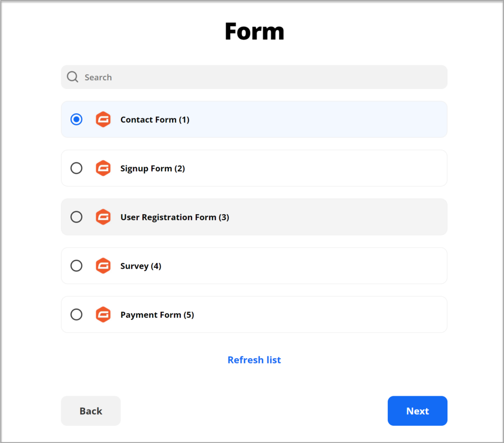The width and height of the screenshot is (504, 443).
Task: Select the Contact Form (1) radio button
Action: [76, 119]
